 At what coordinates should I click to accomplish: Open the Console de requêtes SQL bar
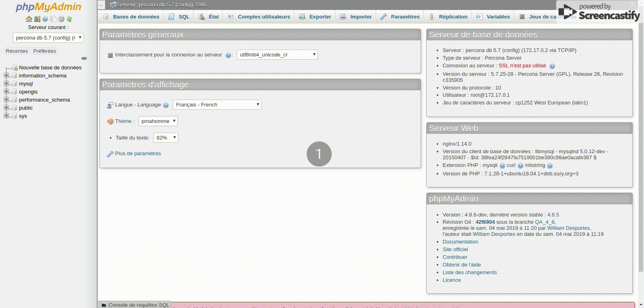tap(135, 305)
